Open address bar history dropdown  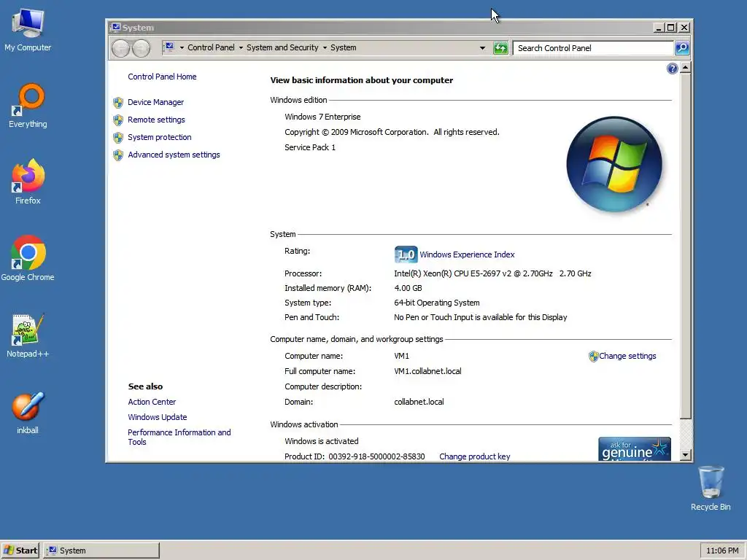[482, 48]
